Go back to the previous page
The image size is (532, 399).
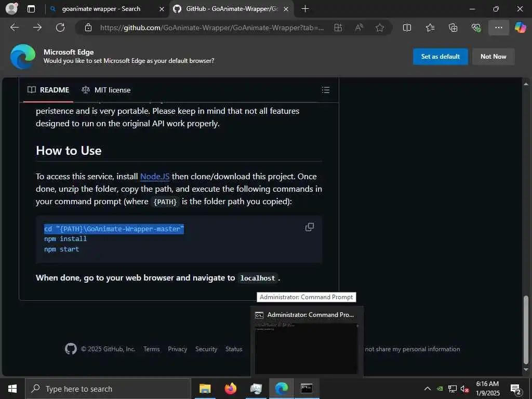(15, 28)
